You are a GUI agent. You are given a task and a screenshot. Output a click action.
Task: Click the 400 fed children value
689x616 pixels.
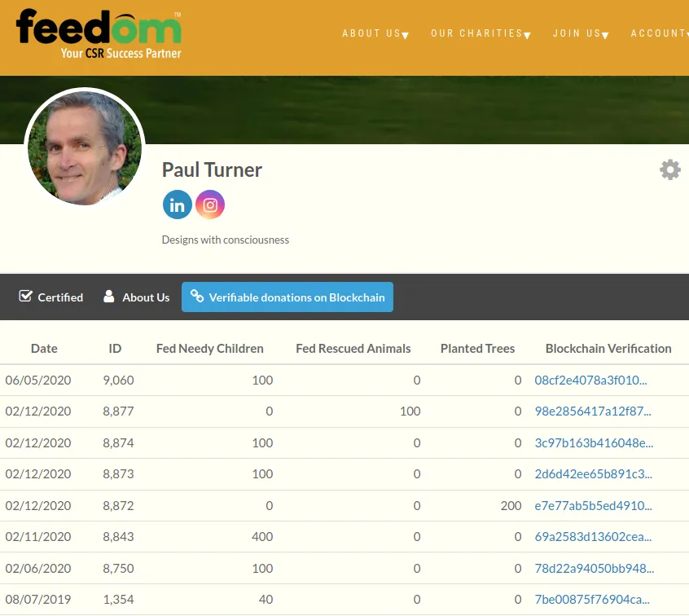point(262,537)
